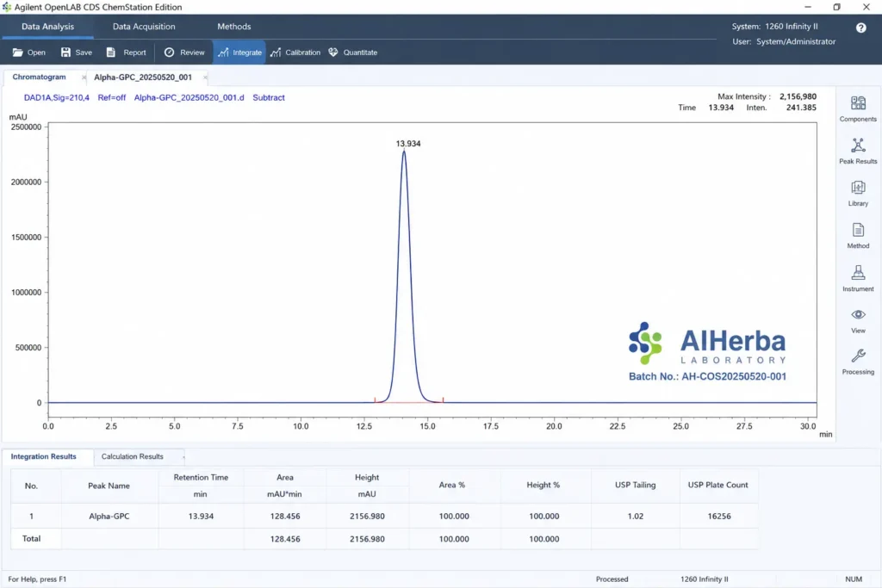This screenshot has width=882, height=588.
Task: Select Alpha-GPC peak name cell
Action: (109, 516)
